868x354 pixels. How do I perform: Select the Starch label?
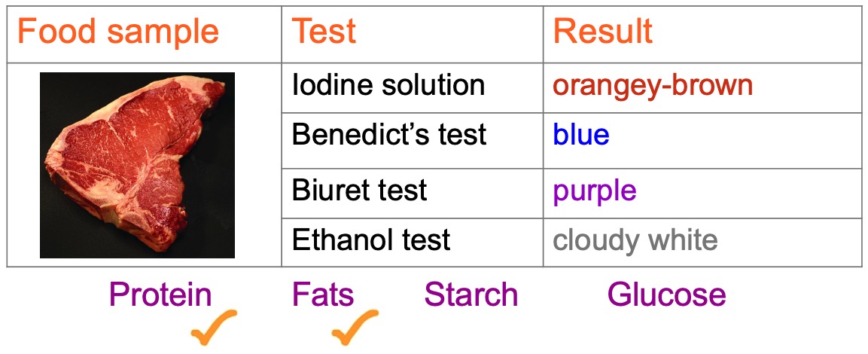[x=471, y=294]
